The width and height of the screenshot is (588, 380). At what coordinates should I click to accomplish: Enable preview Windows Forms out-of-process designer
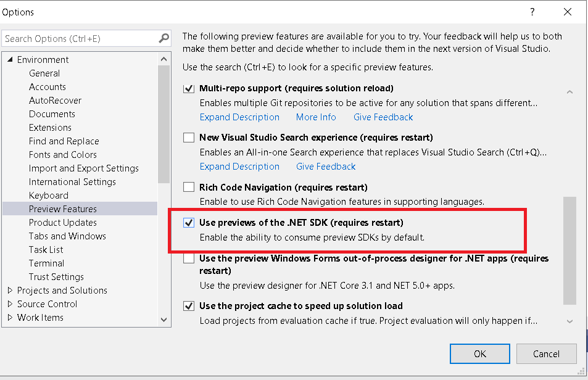[x=188, y=258]
